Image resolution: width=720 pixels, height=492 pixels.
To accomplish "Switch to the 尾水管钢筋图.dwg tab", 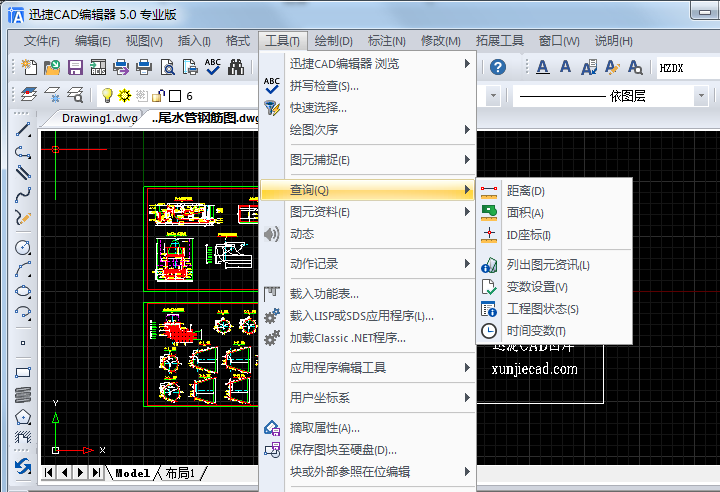I will pyautogui.click(x=204, y=118).
